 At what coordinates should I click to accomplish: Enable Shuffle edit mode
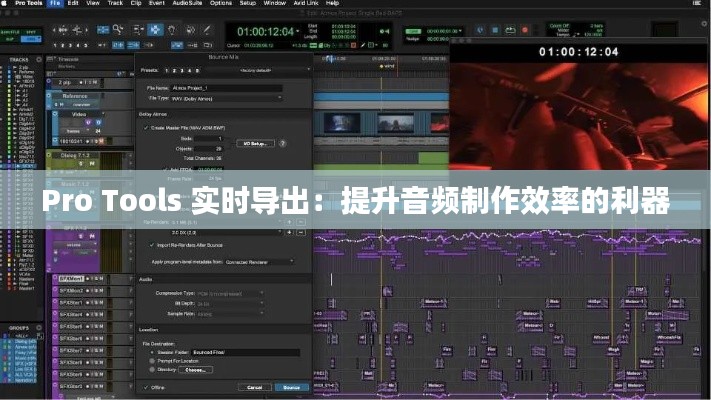pos(10,32)
